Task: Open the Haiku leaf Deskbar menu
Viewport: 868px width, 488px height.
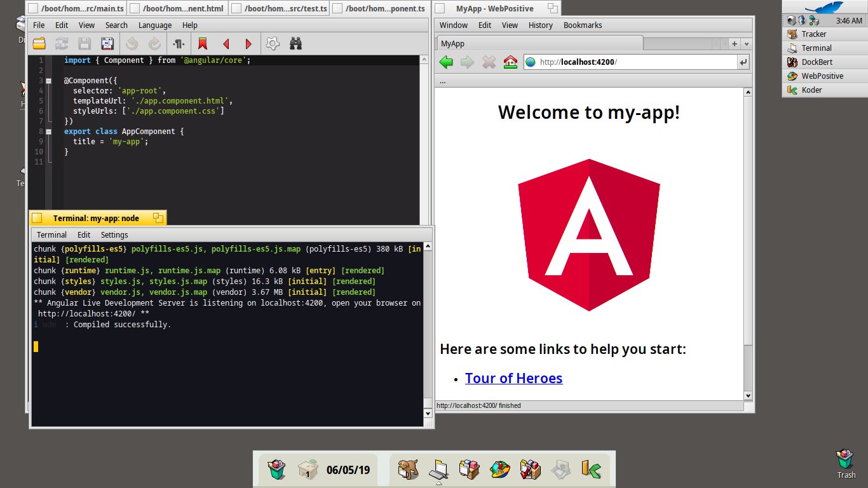Action: point(826,7)
